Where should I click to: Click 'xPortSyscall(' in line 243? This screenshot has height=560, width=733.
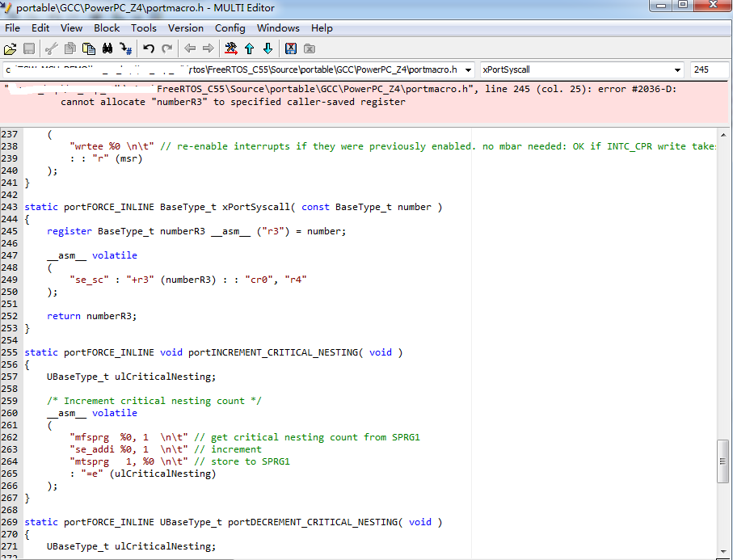point(259,207)
